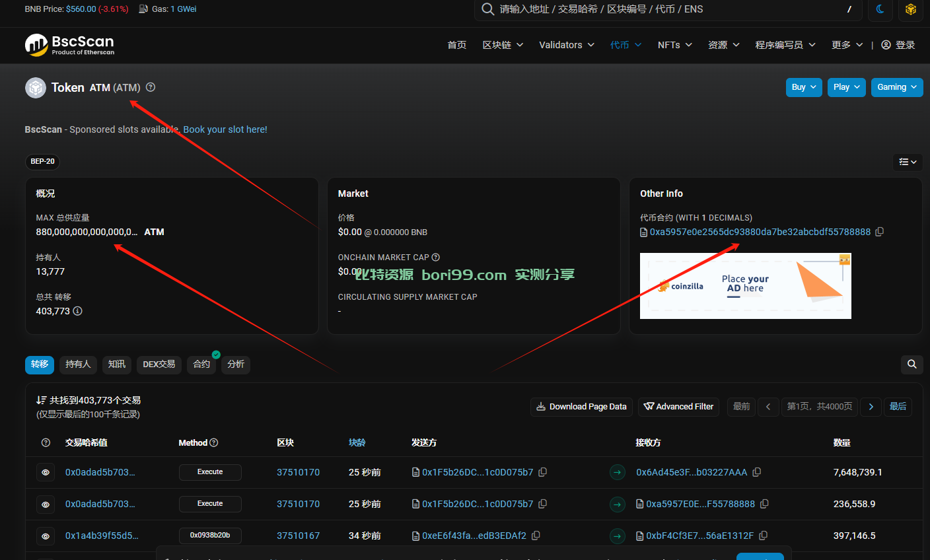
Task: Click the BEP-20 badge
Action: (x=43, y=162)
